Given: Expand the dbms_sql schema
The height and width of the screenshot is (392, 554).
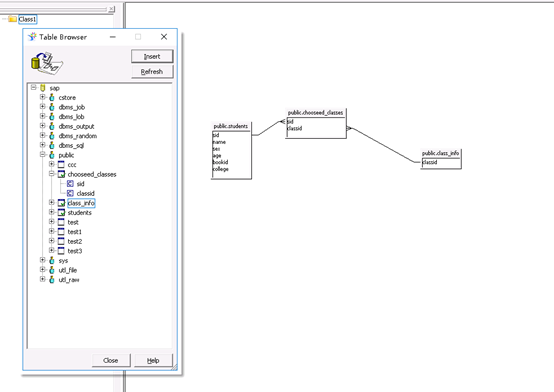Looking at the screenshot, I should tap(42, 145).
